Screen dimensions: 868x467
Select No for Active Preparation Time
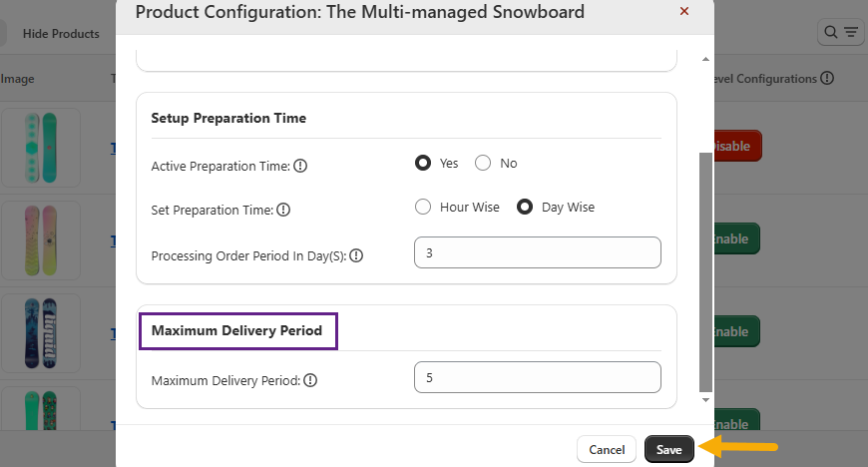[483, 163]
